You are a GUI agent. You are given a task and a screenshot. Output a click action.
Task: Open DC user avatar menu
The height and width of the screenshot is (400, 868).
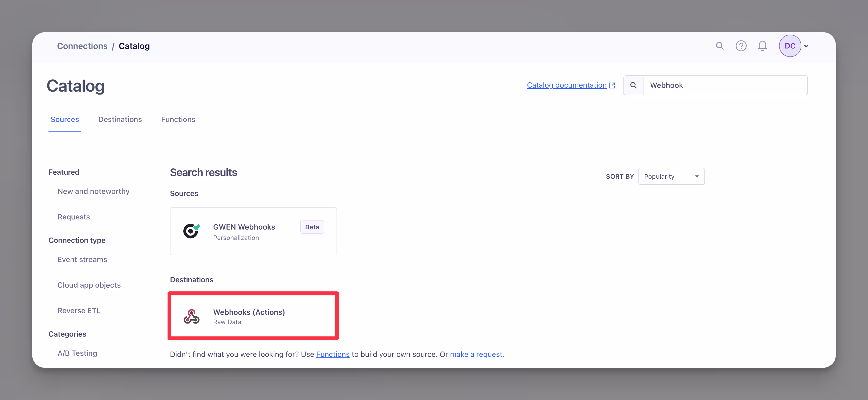click(x=790, y=46)
